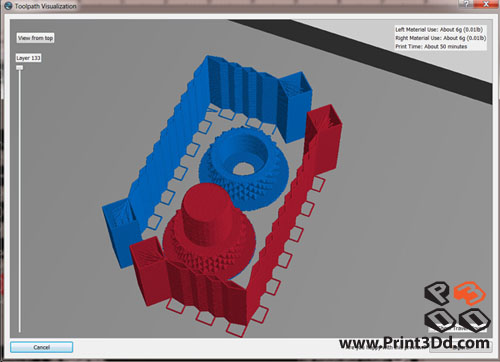Close the Toolpath Visualization window

[x=486, y=4]
